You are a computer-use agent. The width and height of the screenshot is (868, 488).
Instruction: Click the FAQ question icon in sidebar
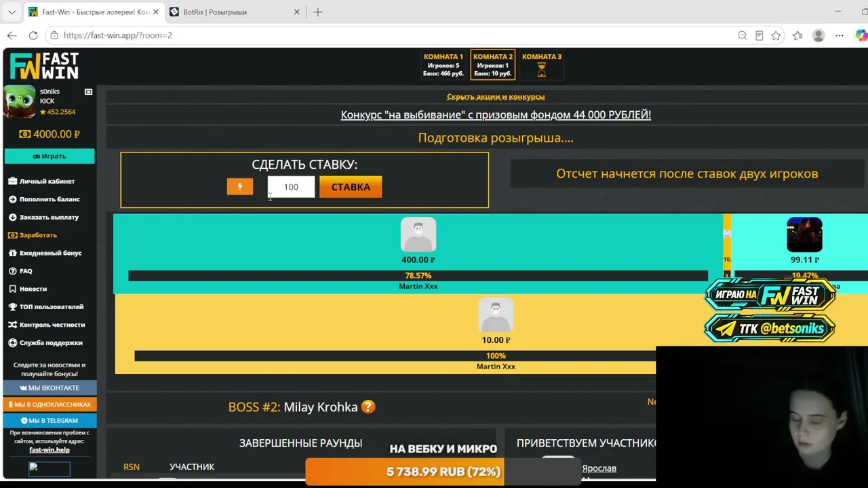13,271
